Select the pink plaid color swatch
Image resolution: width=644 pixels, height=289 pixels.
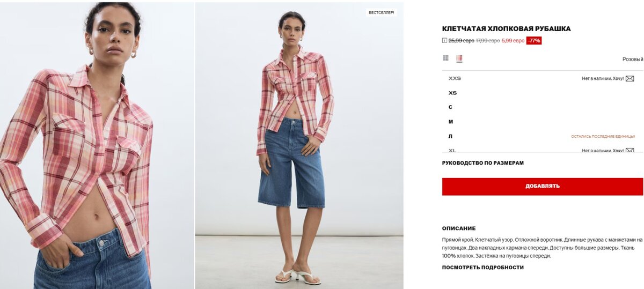(x=459, y=58)
